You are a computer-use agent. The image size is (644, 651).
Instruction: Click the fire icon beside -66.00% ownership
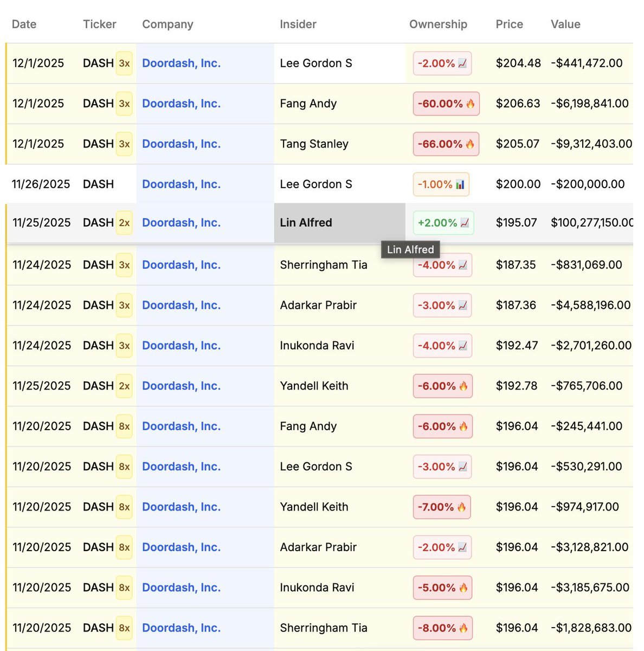click(x=470, y=144)
